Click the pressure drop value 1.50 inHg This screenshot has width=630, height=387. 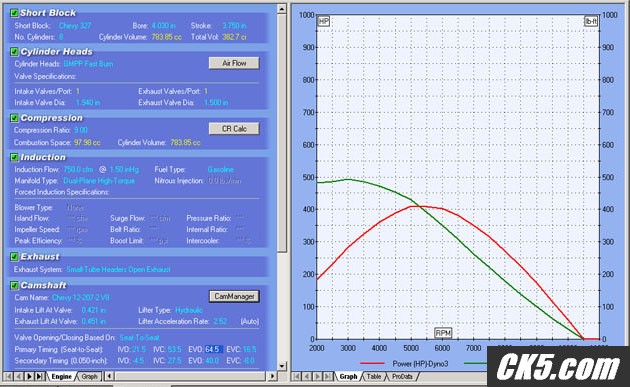point(124,170)
